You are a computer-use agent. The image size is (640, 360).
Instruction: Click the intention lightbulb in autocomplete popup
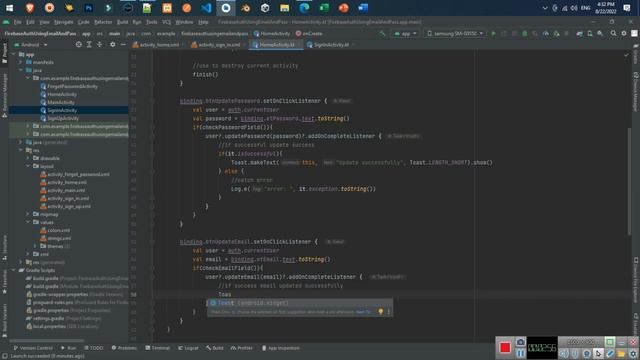click(x=381, y=311)
